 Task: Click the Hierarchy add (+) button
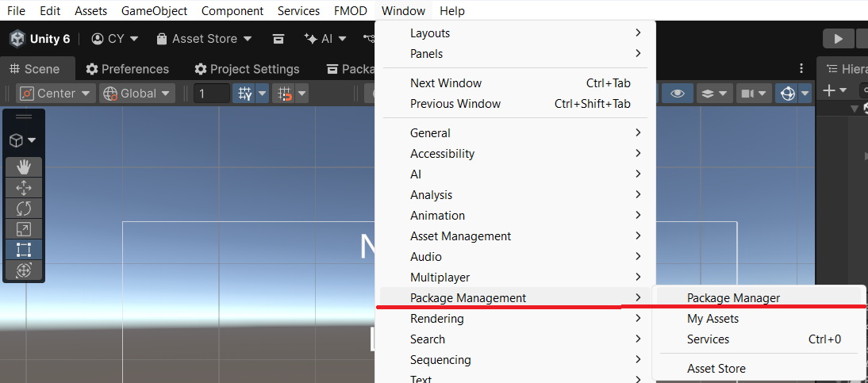coord(828,90)
